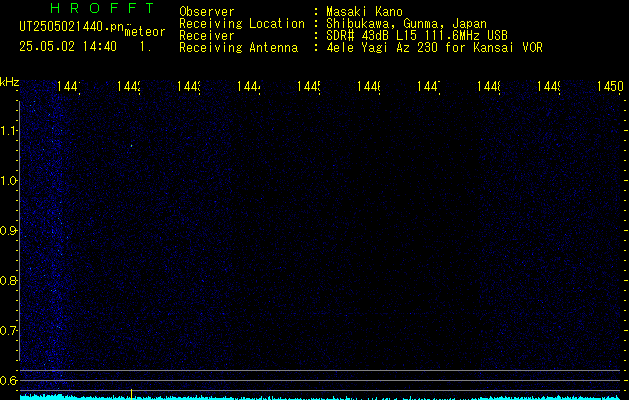This screenshot has height=400, width=629.
Task: Click the observer name Masaki Kano
Action: tap(364, 12)
